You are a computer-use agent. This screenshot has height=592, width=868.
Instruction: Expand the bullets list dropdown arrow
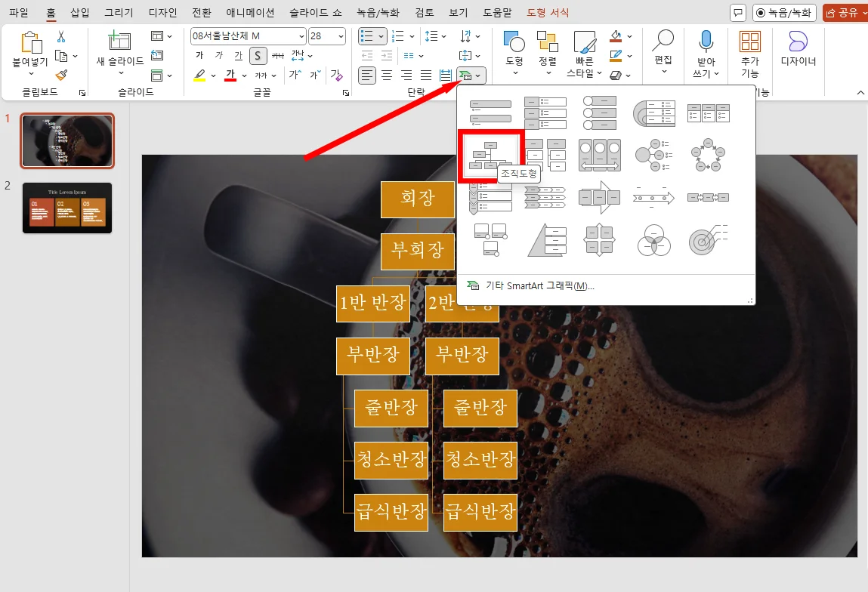381,36
